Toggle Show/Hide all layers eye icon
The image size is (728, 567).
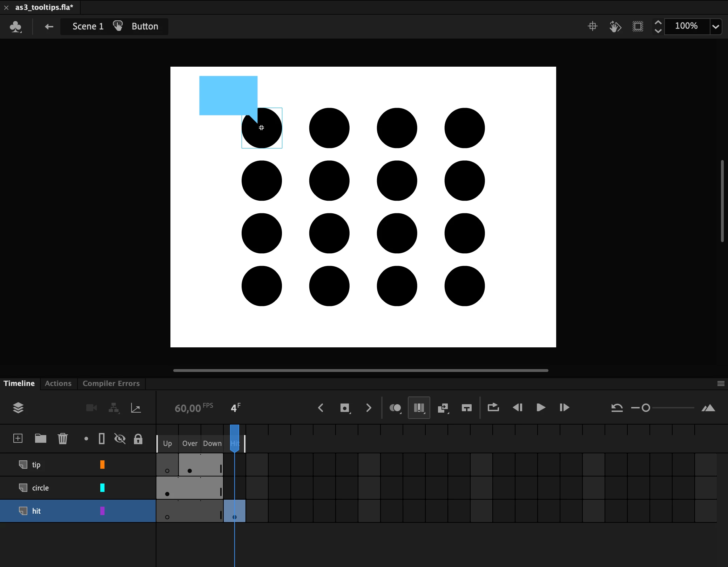(x=120, y=439)
